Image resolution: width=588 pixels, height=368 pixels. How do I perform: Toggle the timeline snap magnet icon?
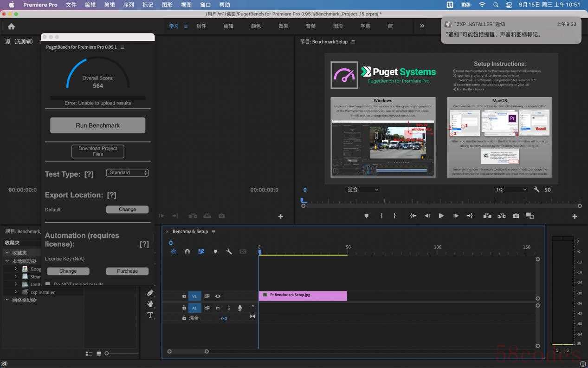(x=187, y=251)
